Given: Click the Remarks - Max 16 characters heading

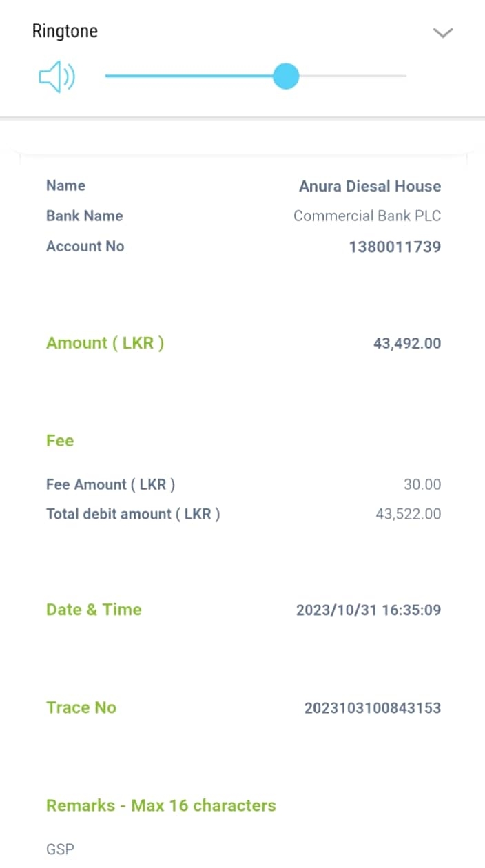Looking at the screenshot, I should pos(161,805).
